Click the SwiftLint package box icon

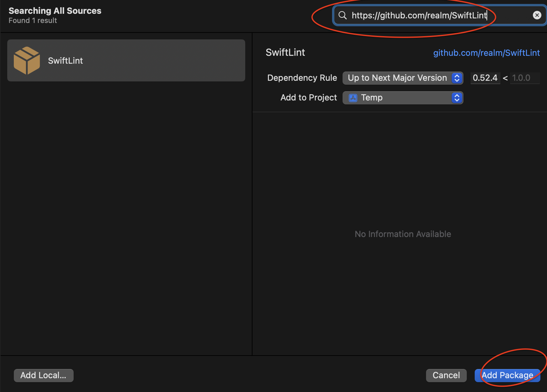pos(27,60)
